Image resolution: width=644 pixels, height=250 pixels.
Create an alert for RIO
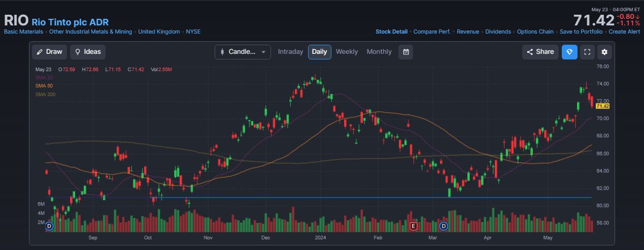coord(624,32)
